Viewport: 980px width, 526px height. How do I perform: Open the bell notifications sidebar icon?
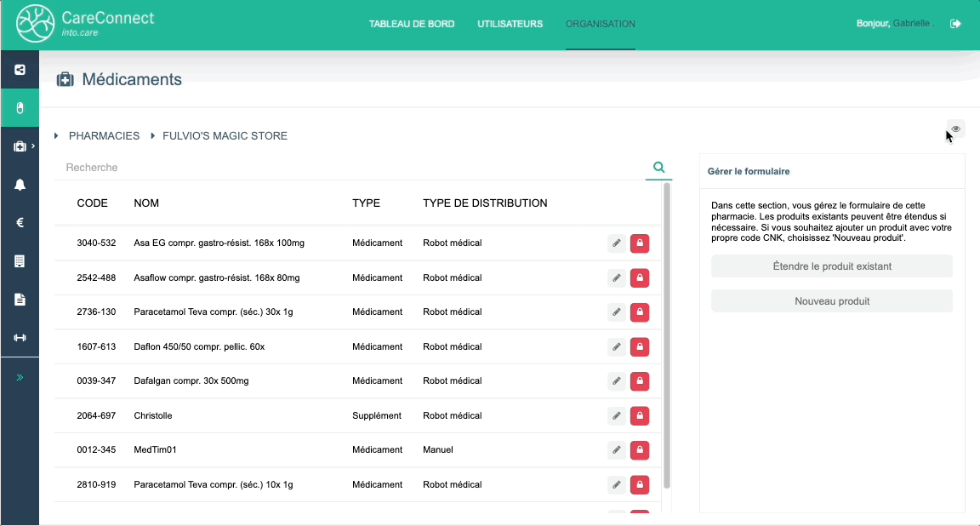[20, 185]
